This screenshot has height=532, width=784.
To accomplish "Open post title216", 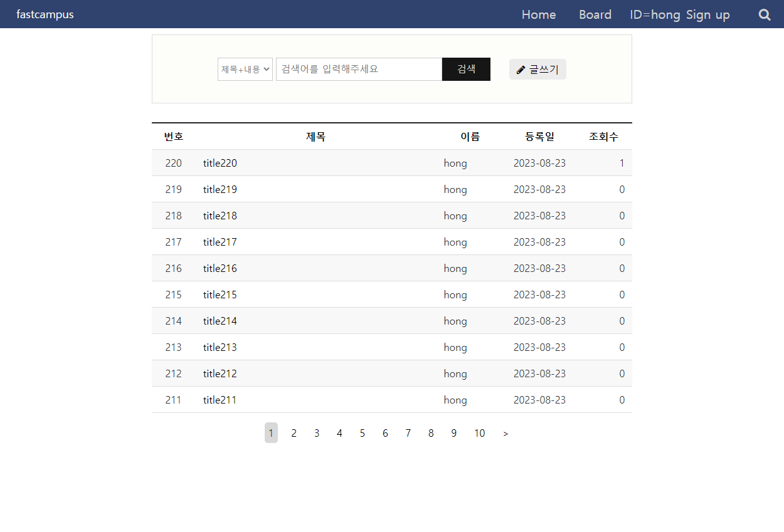I will 220,268.
